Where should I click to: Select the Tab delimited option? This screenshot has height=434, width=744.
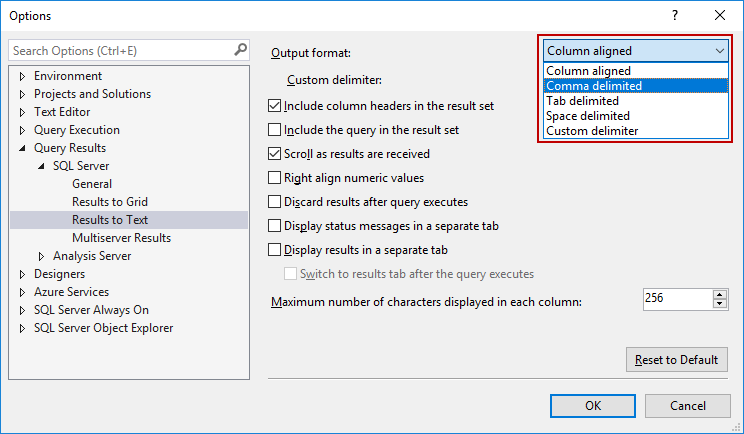(x=582, y=101)
